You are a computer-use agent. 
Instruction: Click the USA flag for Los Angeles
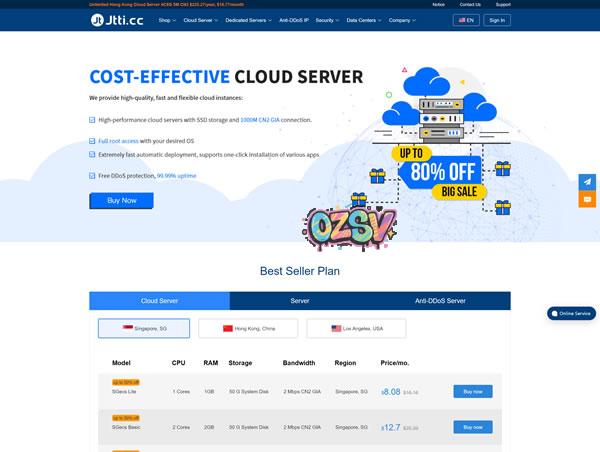tap(337, 328)
